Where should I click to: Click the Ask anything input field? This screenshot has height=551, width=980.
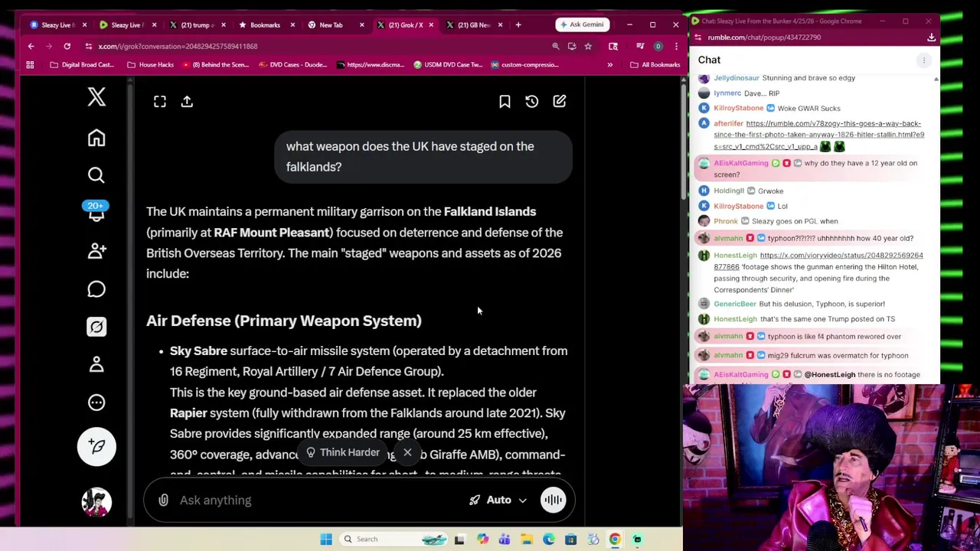[318, 500]
